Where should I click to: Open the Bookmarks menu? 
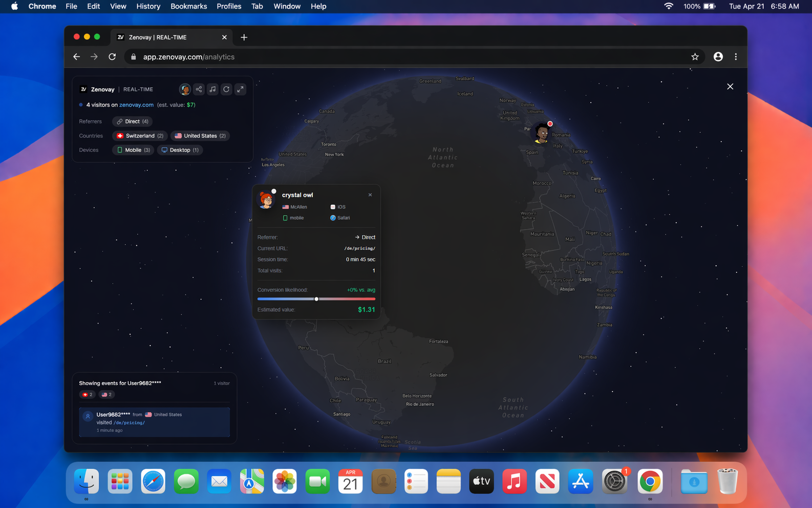(x=188, y=6)
